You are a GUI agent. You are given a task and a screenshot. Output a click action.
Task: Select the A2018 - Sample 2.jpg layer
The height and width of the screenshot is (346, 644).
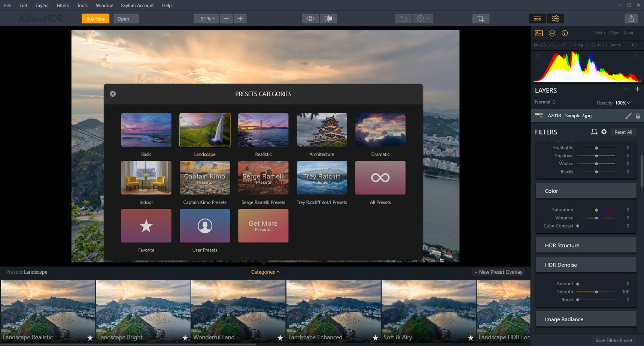(587, 116)
